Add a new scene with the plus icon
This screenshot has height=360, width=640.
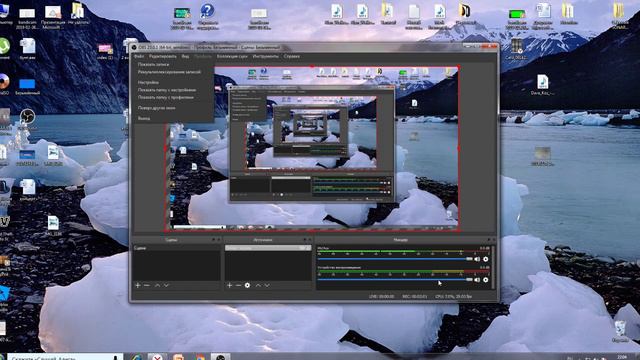click(138, 285)
